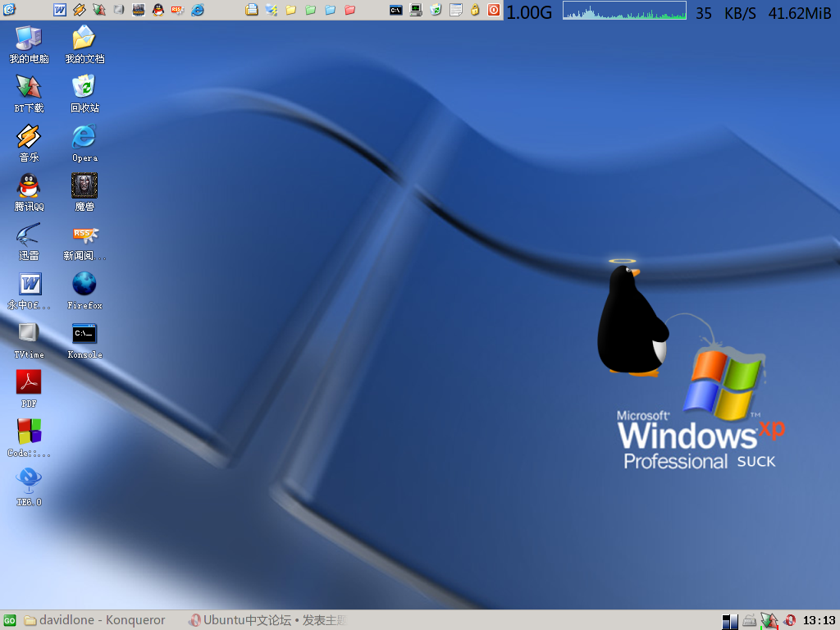The height and width of the screenshot is (630, 840).
Task: Launch the music player icon in top panel
Action: pos(80,9)
